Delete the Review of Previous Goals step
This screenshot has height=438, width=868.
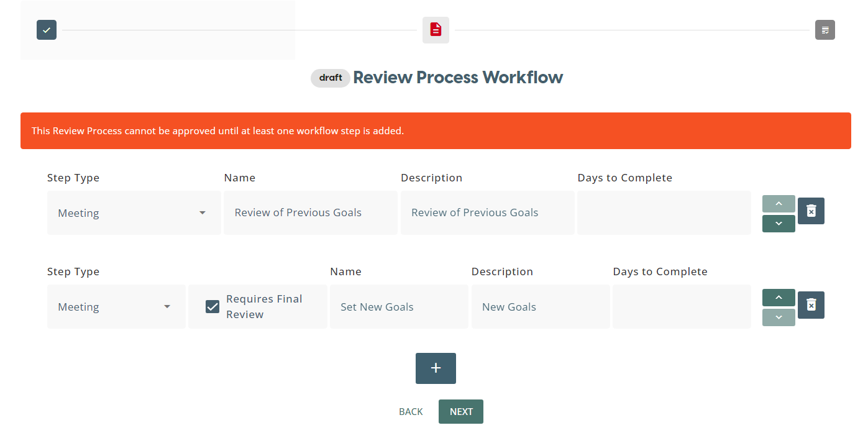point(811,211)
